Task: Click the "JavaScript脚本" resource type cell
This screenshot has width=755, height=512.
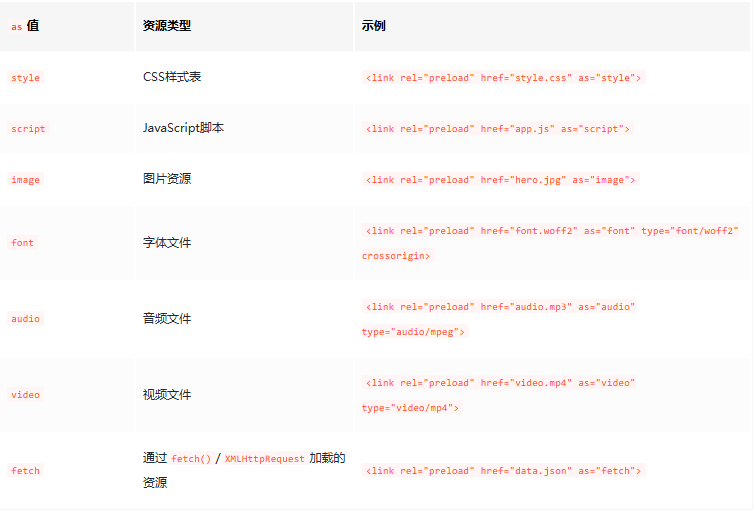Action: pos(183,128)
